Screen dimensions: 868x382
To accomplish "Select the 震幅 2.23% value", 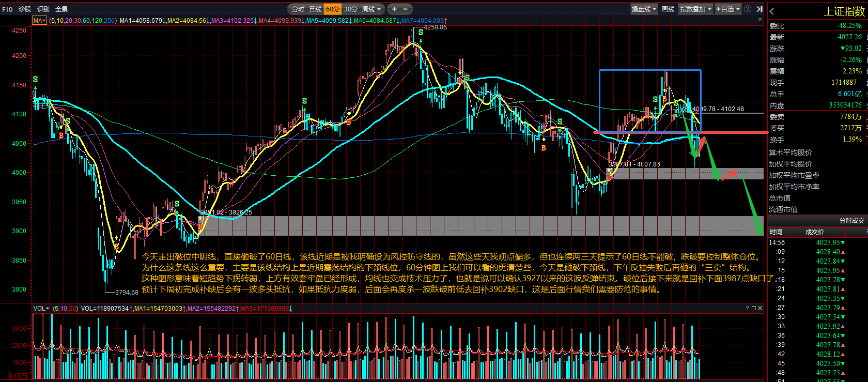I will click(853, 71).
